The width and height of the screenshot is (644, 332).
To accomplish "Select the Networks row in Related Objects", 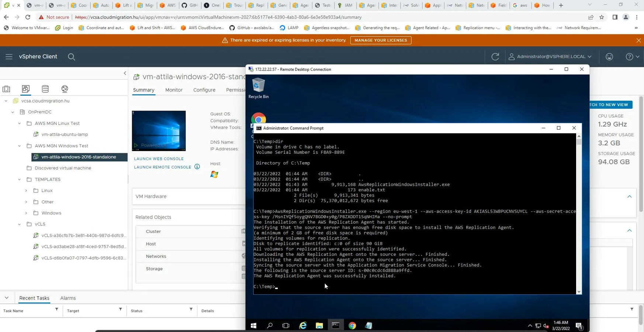I will click(x=190, y=256).
